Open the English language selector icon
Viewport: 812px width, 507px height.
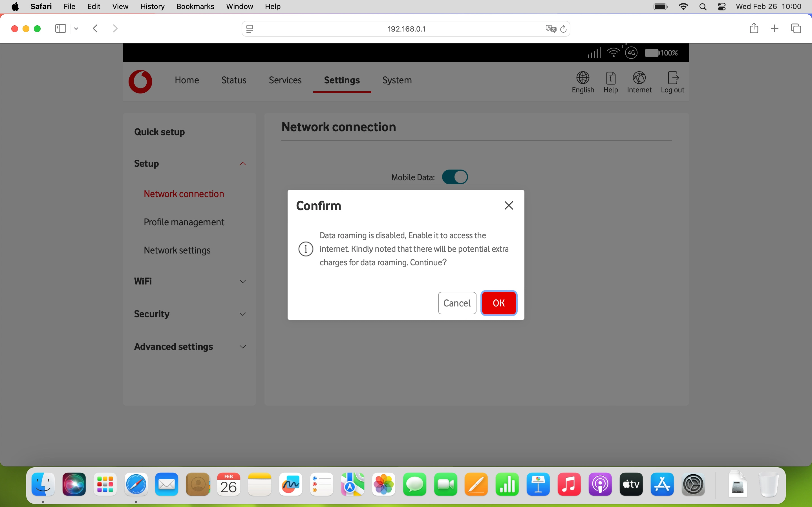tap(583, 78)
